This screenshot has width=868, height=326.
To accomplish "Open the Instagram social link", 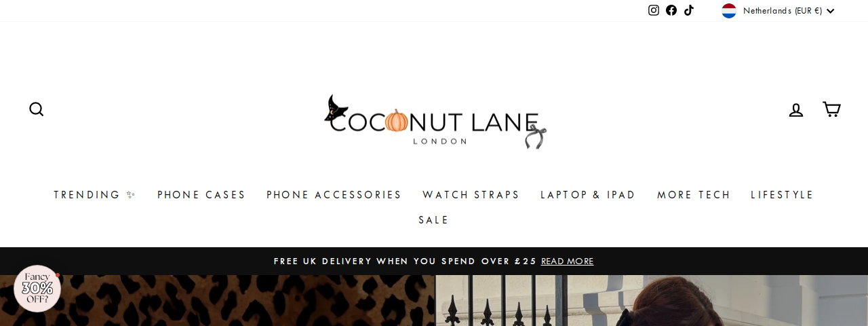I will (x=654, y=10).
